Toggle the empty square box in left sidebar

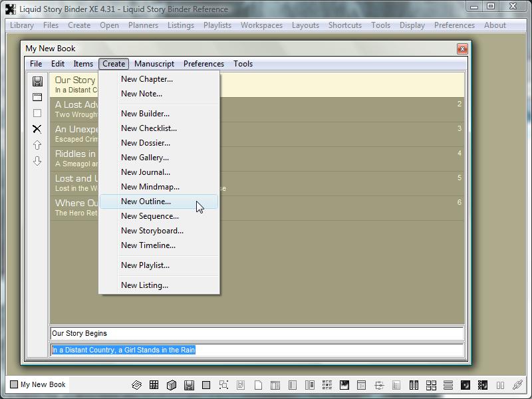coord(37,113)
